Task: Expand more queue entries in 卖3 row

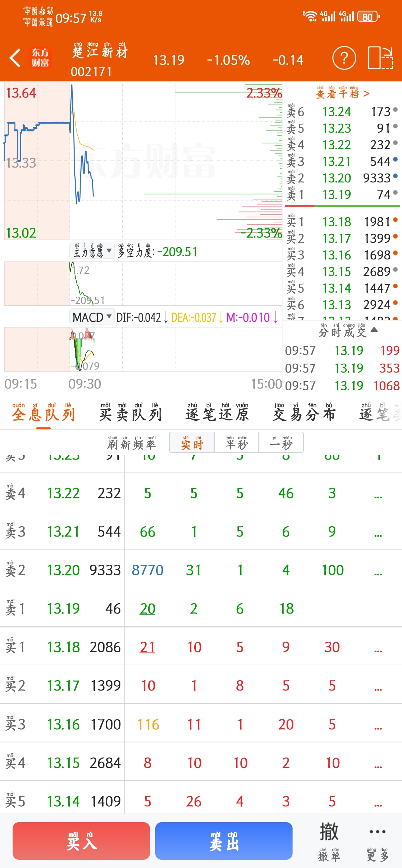Action: [378, 532]
